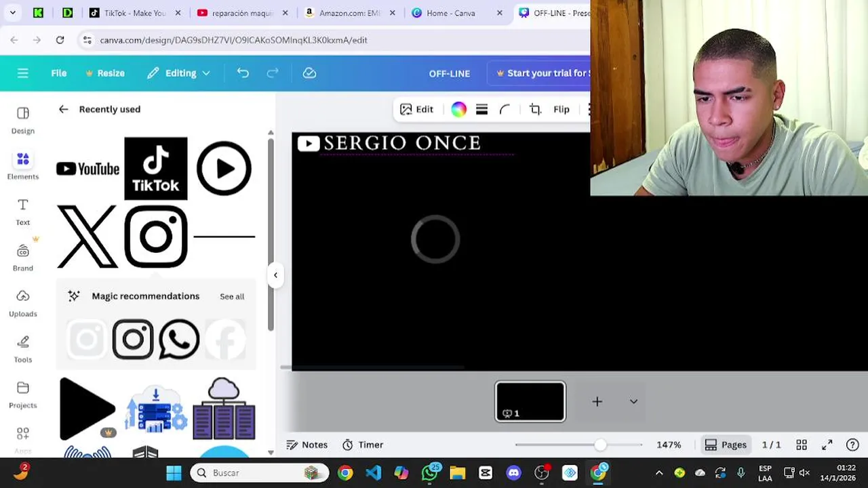Screen dimensions: 868x488
Task: Open the Uploads sidebar tab
Action: tap(23, 303)
